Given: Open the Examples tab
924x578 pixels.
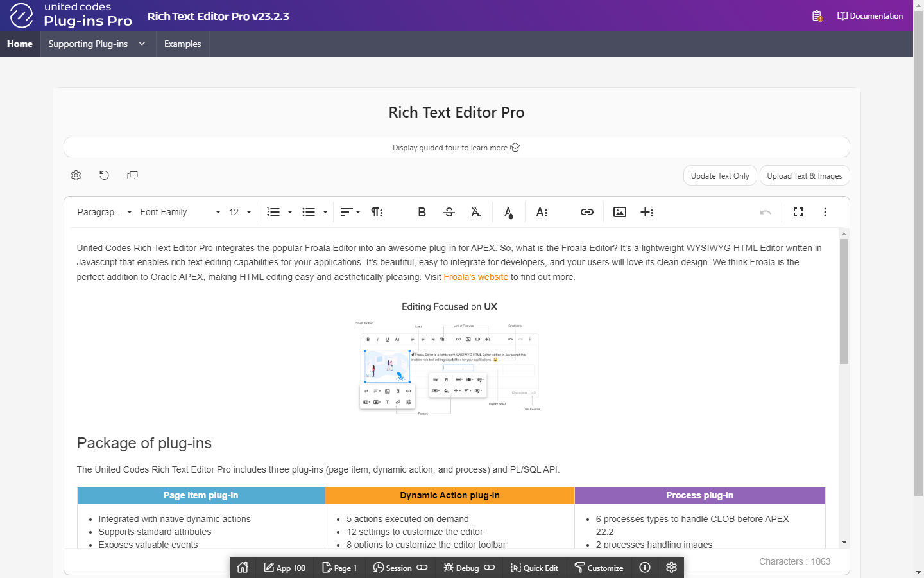Looking at the screenshot, I should pos(183,44).
